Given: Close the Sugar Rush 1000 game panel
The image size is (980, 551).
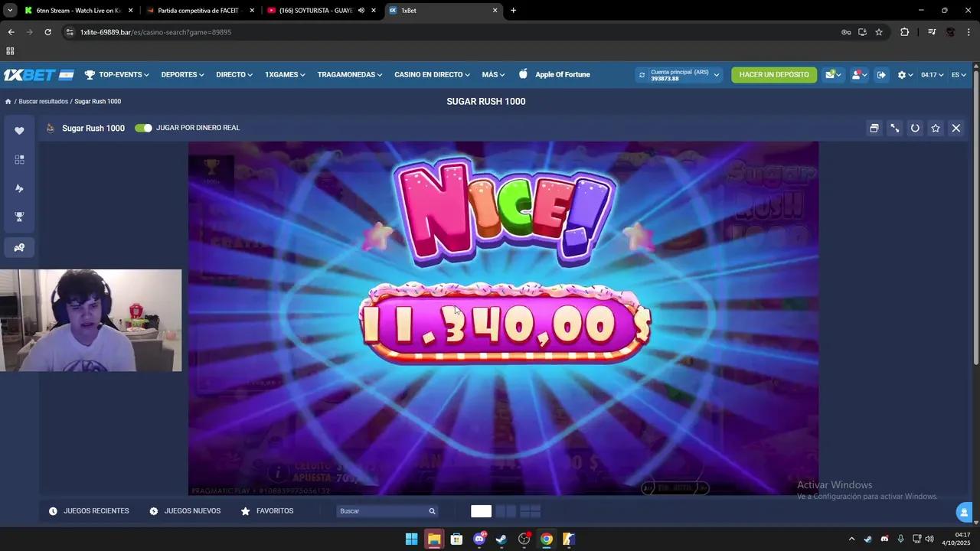Looking at the screenshot, I should 956,129.
